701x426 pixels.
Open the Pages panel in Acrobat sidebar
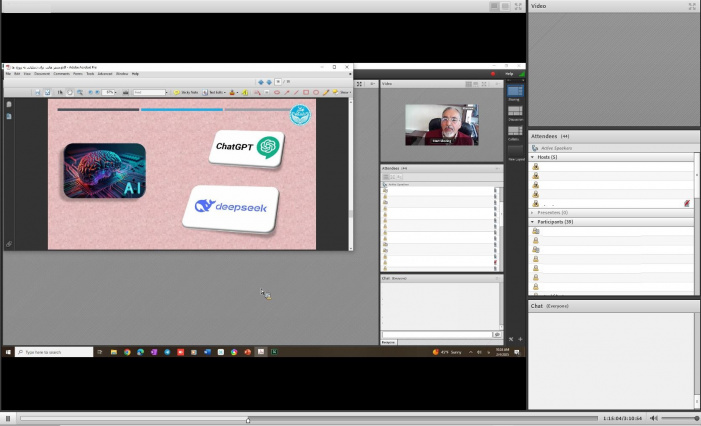9,104
